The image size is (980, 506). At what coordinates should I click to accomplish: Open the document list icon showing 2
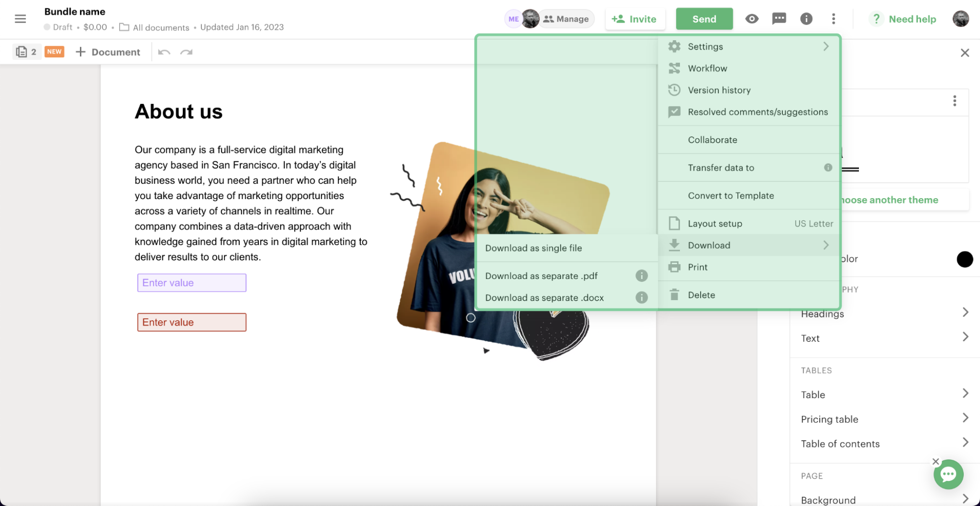[26, 51]
